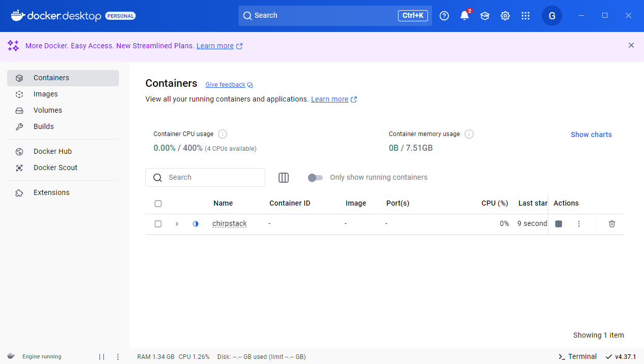This screenshot has height=364, width=644.
Task: Select the chirpstack row checkbox
Action: (x=158, y=224)
